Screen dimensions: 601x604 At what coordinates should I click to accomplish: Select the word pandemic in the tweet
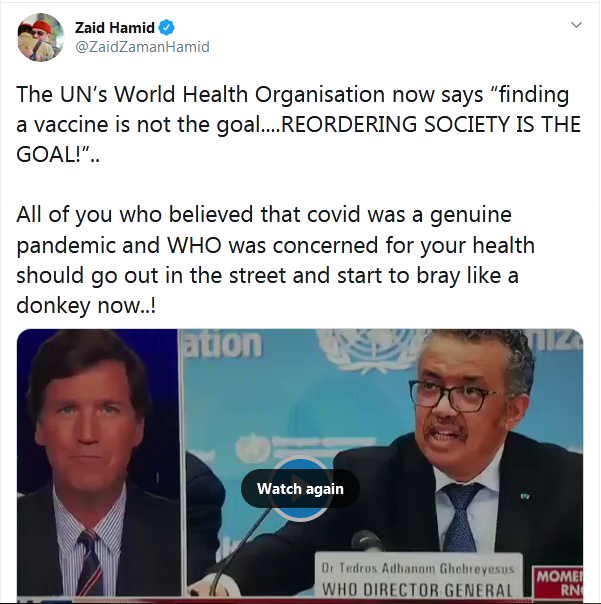[66, 247]
